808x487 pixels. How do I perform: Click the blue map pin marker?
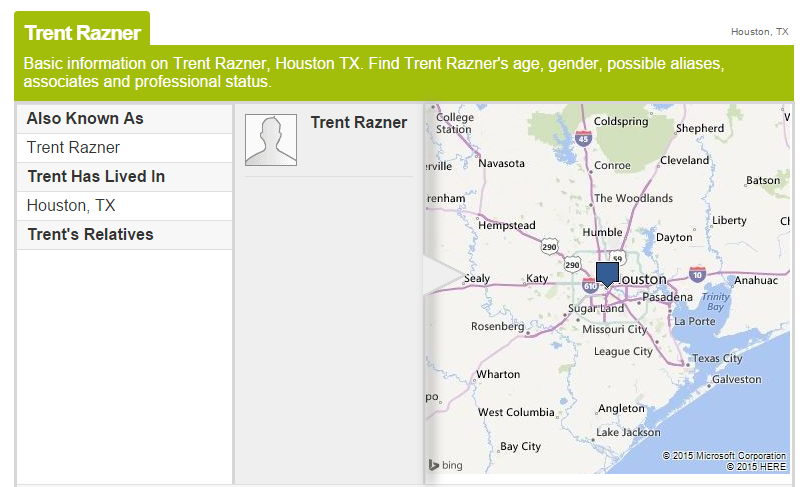607,275
